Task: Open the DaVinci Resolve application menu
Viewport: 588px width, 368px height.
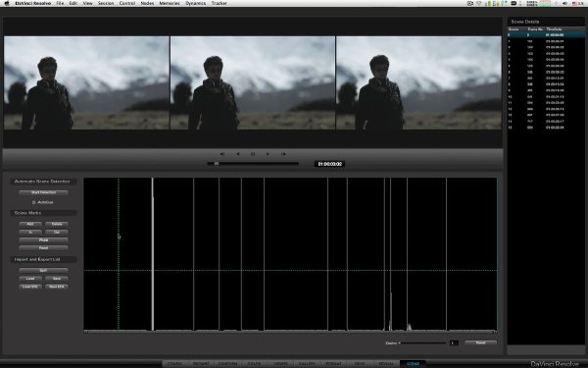Action: 33,3
